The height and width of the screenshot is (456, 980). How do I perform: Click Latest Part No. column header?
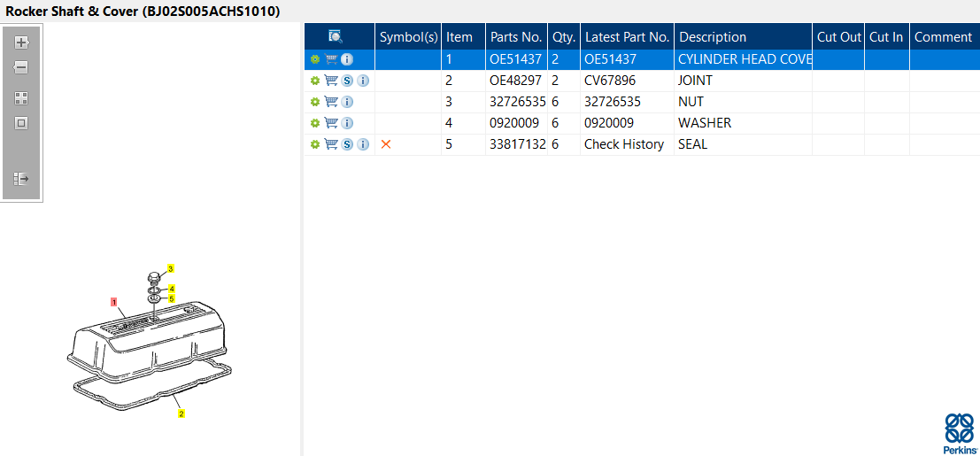pos(627,37)
